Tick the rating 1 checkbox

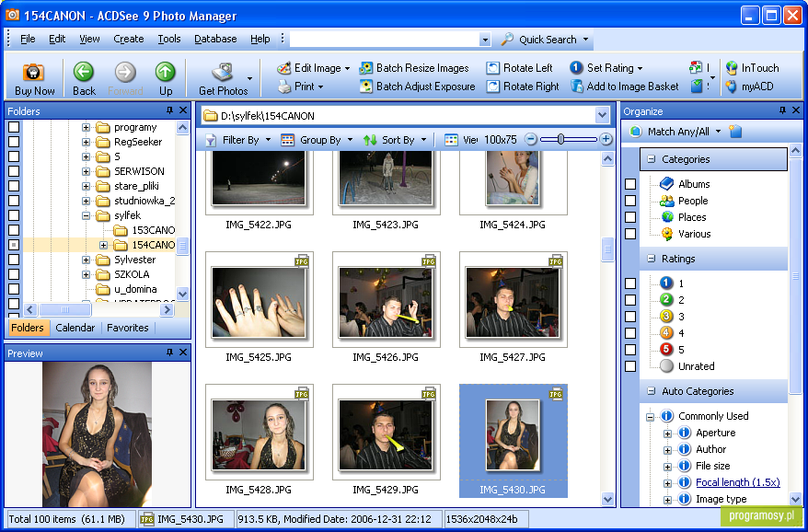630,283
